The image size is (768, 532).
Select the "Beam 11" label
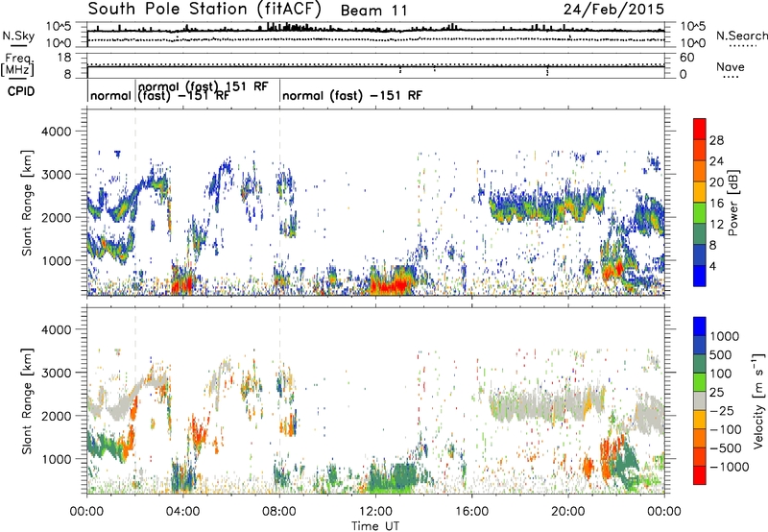(373, 11)
